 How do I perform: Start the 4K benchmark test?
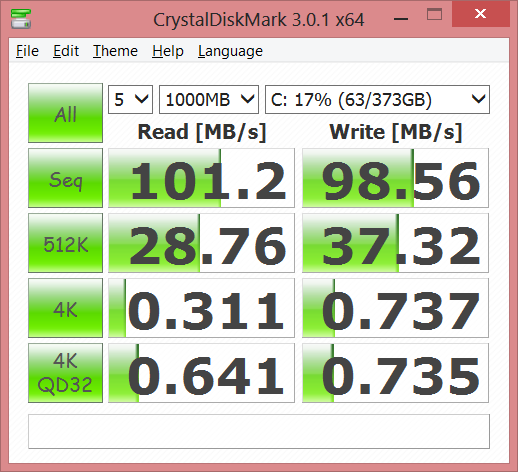point(65,308)
